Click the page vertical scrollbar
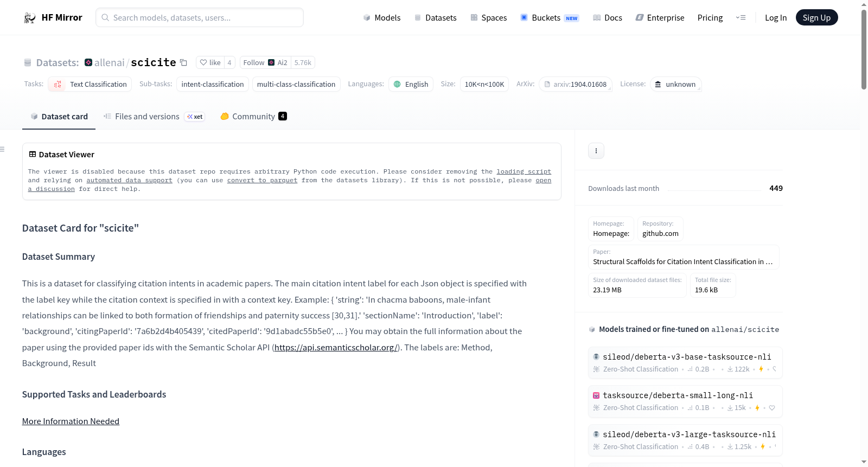This screenshot has height=467, width=868. [864, 49]
